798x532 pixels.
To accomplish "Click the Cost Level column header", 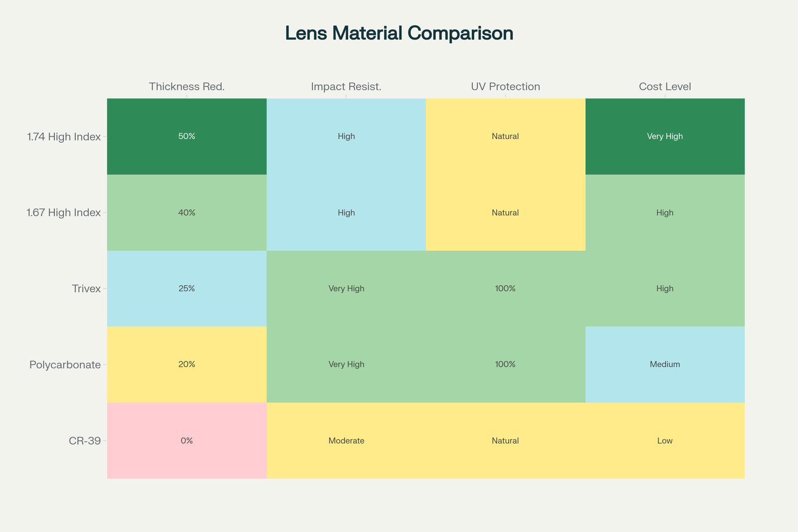I will [665, 87].
